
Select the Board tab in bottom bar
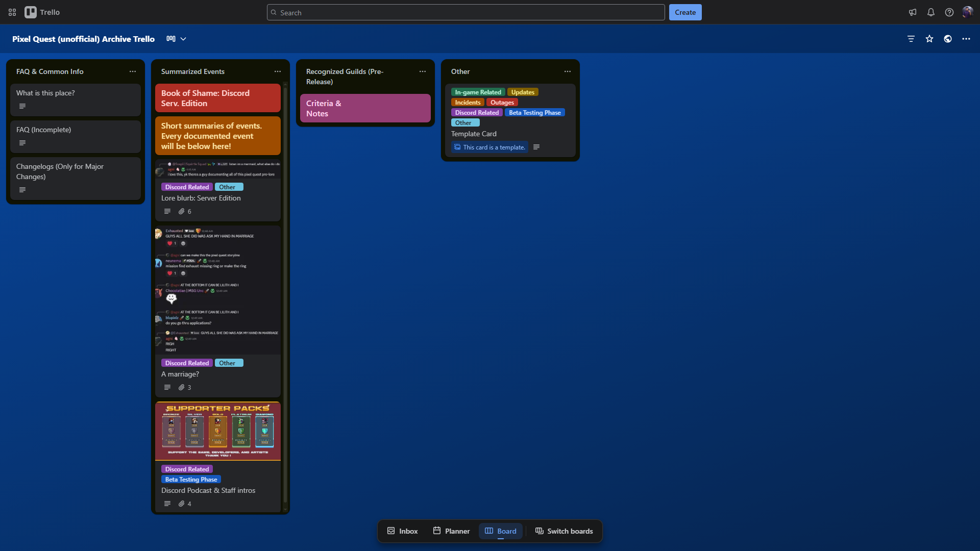(x=500, y=531)
